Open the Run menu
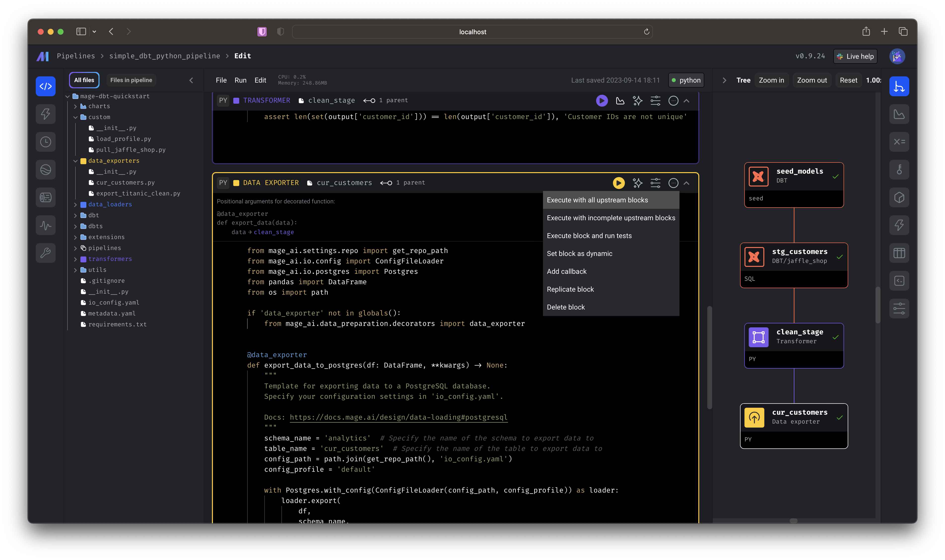 (240, 80)
